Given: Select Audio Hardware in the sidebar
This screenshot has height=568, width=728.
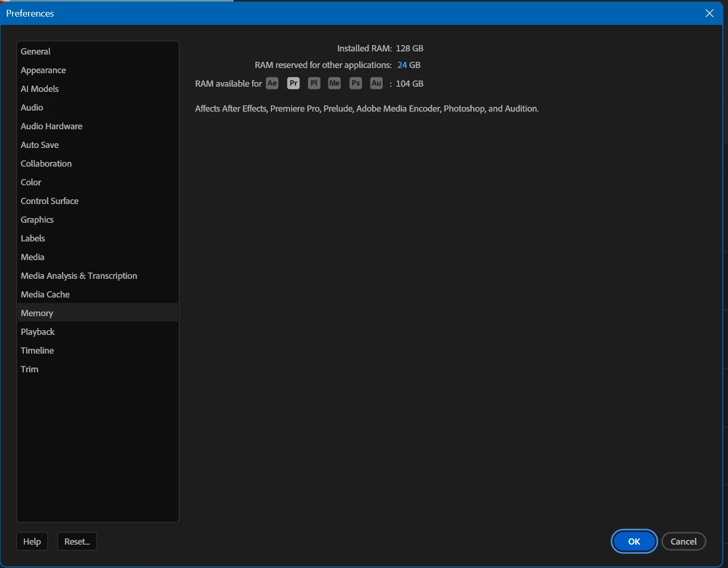Looking at the screenshot, I should click(x=98, y=126).
